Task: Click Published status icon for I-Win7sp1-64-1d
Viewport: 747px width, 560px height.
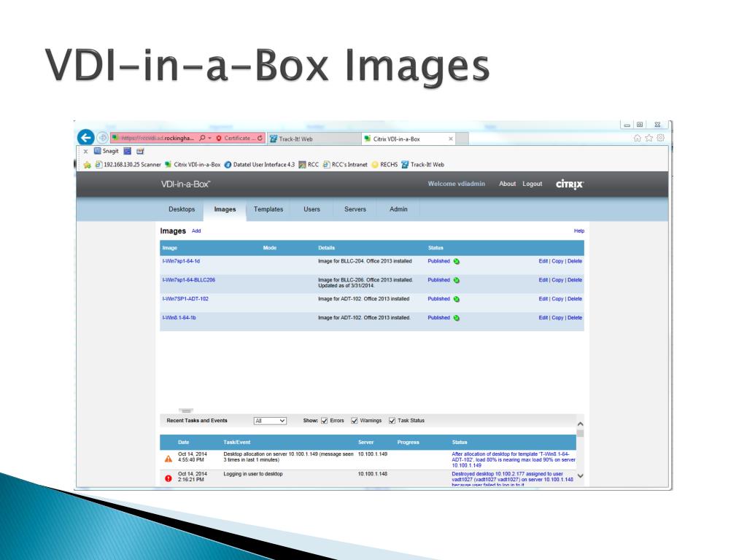Action: (x=457, y=262)
